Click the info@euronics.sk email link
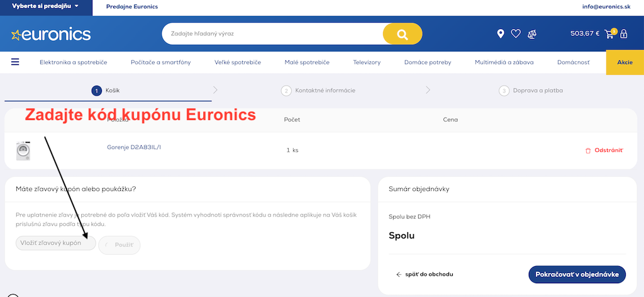The image size is (644, 297). tap(606, 6)
